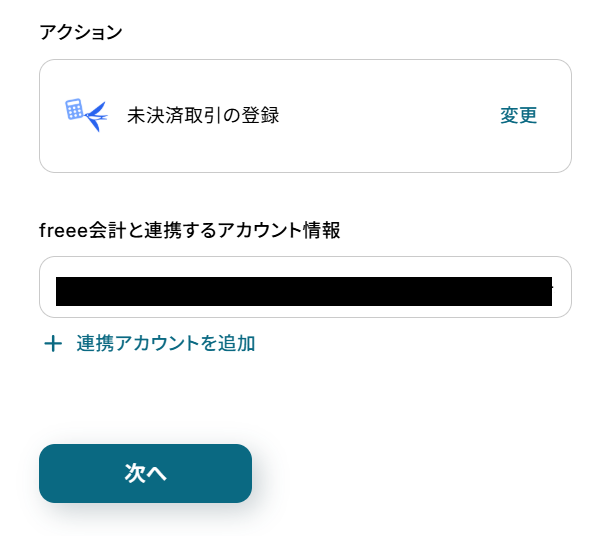Click the redacted account name in selector
This screenshot has width=603, height=536.
[x=300, y=290]
